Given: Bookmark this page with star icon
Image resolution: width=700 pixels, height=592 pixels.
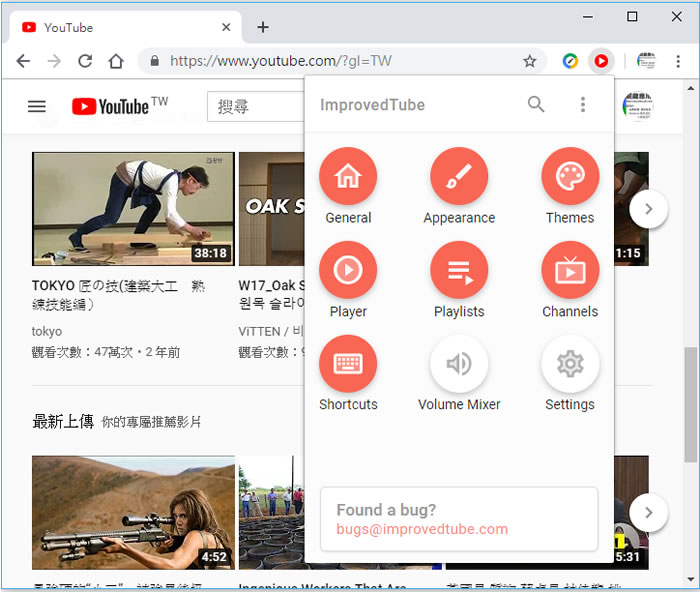Looking at the screenshot, I should [x=530, y=61].
